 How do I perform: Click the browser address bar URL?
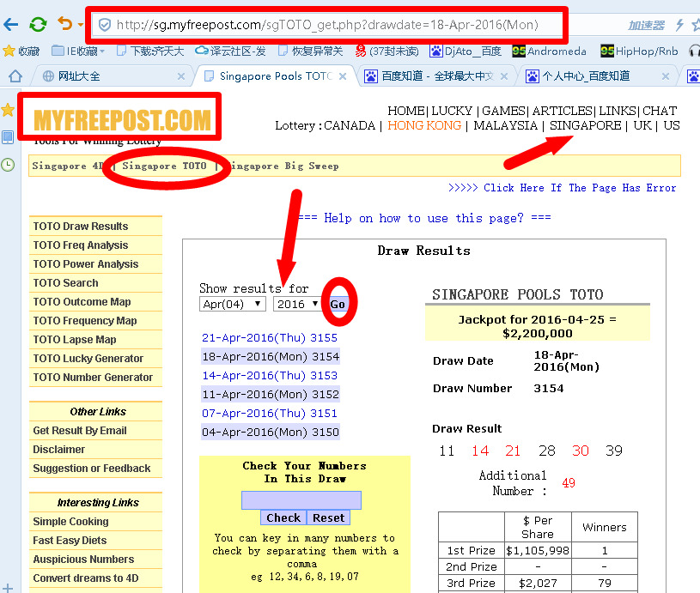coord(327,25)
